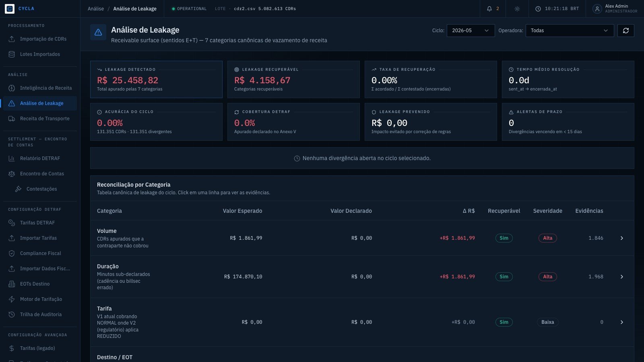This screenshot has height=362, width=644.
Task: Open Motor de Tarifação link
Action: pos(40,299)
